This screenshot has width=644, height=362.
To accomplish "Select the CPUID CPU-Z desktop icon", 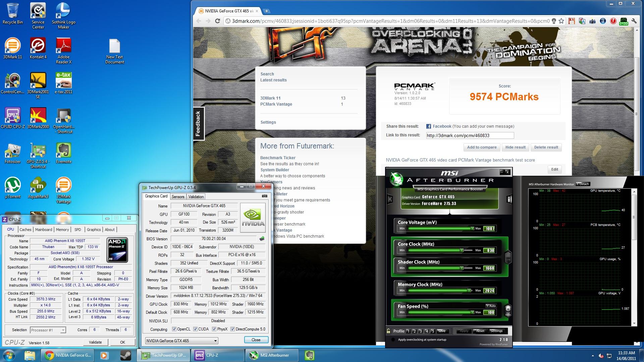I will [x=12, y=118].
